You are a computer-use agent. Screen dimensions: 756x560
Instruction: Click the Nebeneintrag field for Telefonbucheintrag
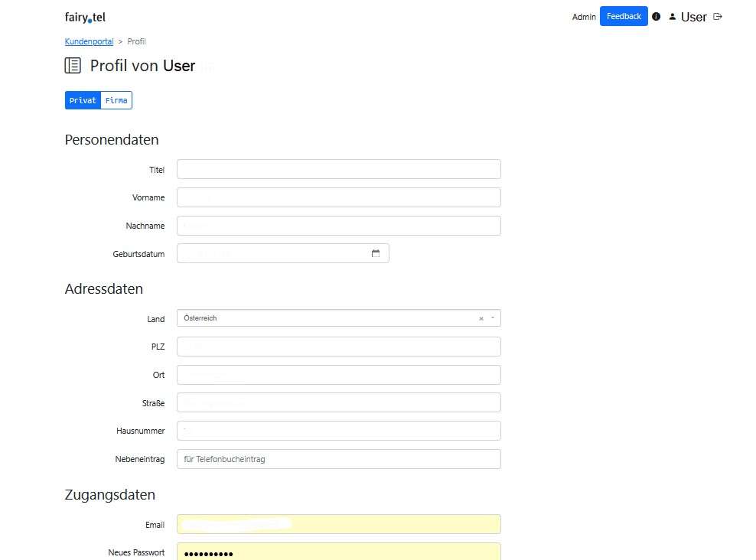tap(339, 459)
